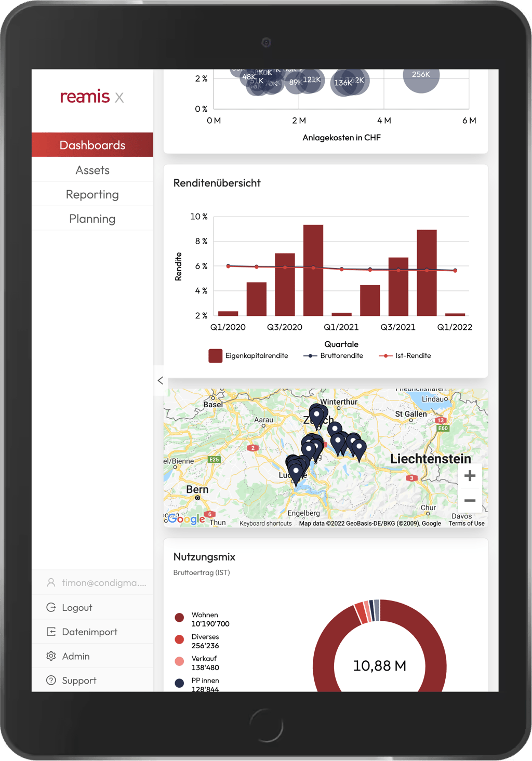Open the map Terms of Use
The width and height of the screenshot is (532, 761).
pyautogui.click(x=467, y=523)
